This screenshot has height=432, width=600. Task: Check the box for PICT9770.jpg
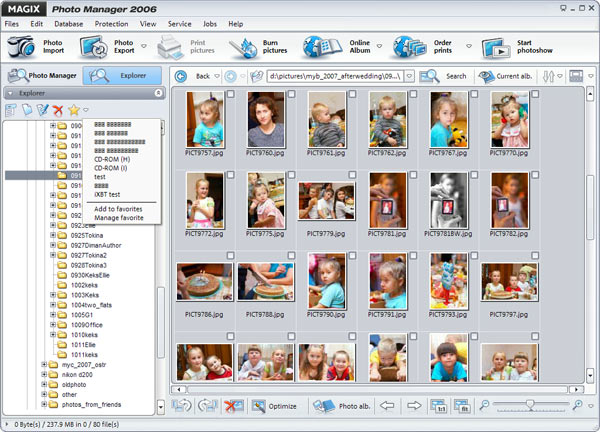[535, 94]
